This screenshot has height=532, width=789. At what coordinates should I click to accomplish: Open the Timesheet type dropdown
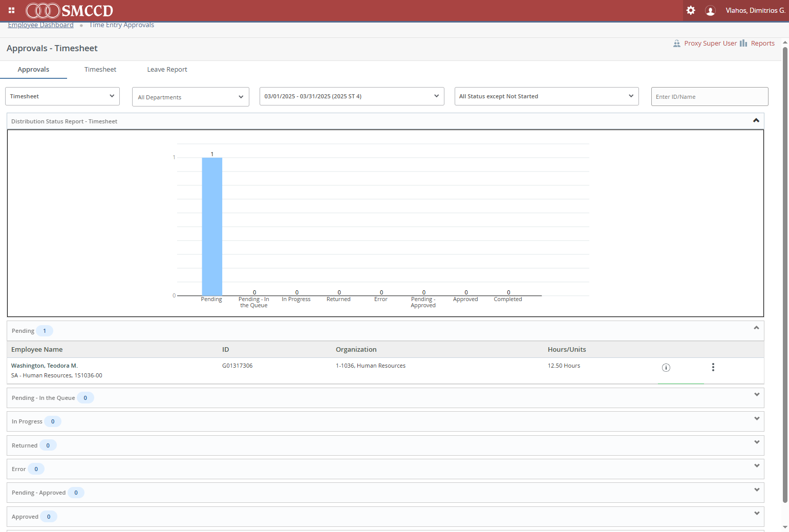pyautogui.click(x=62, y=96)
